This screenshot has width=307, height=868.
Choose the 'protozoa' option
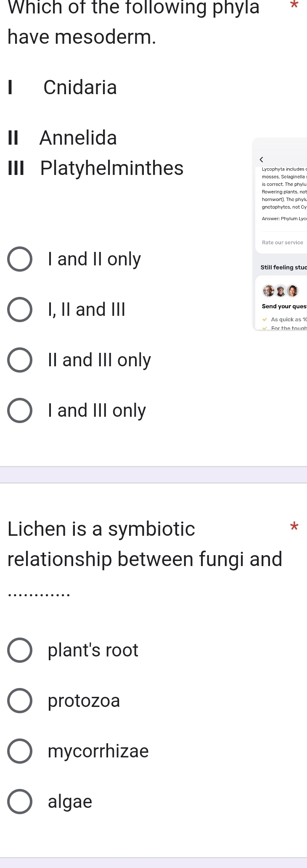point(19,700)
